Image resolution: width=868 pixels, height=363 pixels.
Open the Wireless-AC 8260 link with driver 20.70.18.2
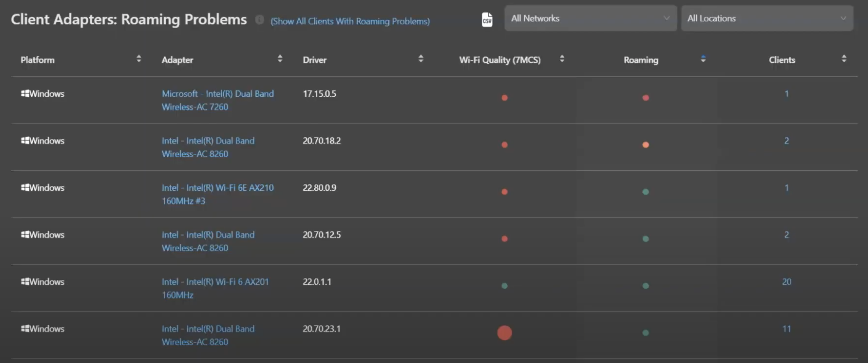pos(208,147)
